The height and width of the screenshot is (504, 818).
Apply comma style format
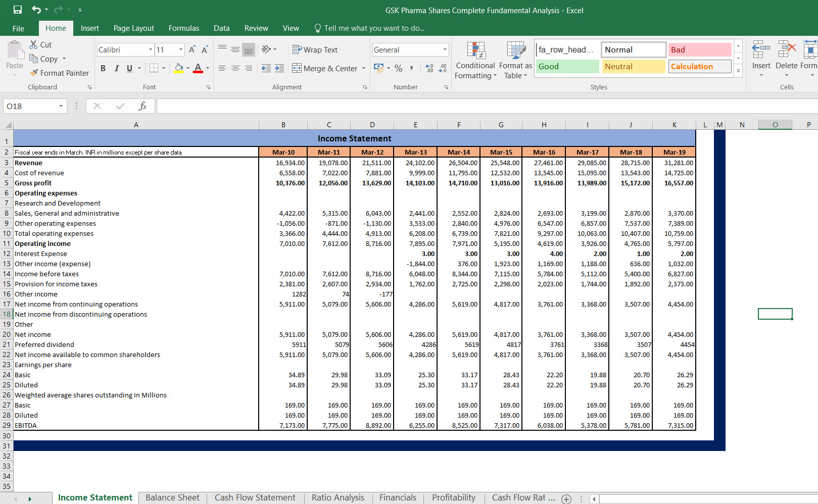coord(412,68)
